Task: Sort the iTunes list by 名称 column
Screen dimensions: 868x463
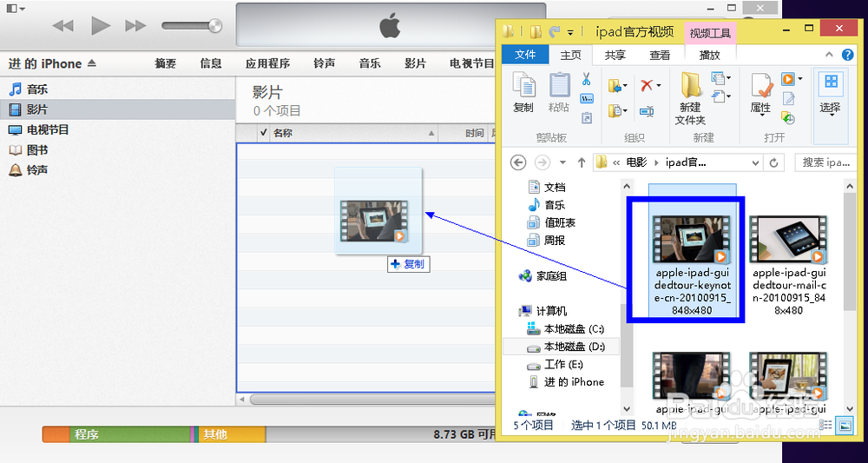Action: (353, 133)
